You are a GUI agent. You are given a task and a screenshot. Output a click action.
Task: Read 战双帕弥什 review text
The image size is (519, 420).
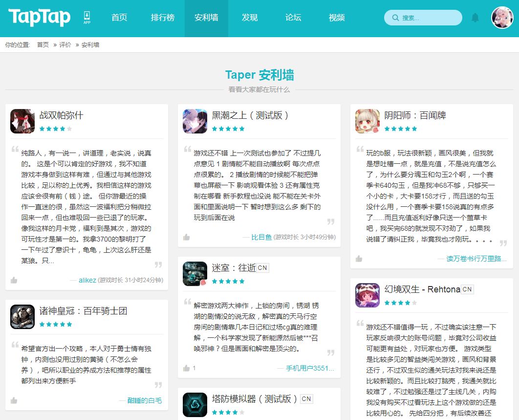(x=86, y=207)
